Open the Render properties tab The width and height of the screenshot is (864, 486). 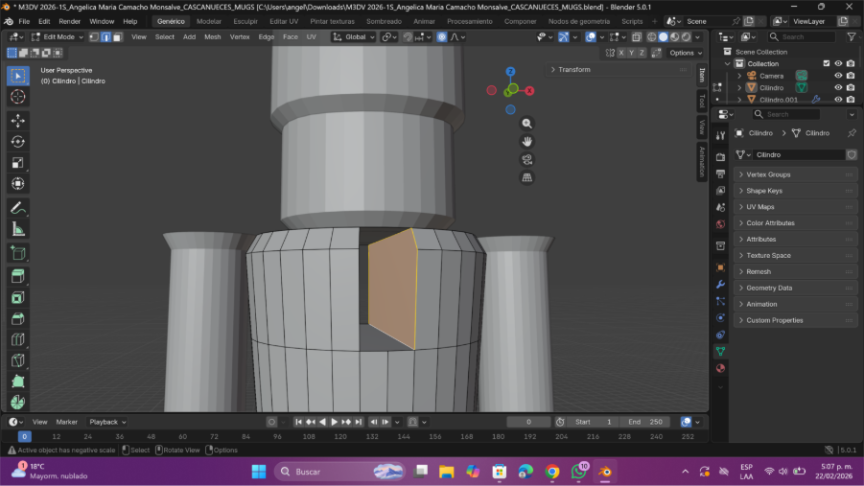point(720,157)
